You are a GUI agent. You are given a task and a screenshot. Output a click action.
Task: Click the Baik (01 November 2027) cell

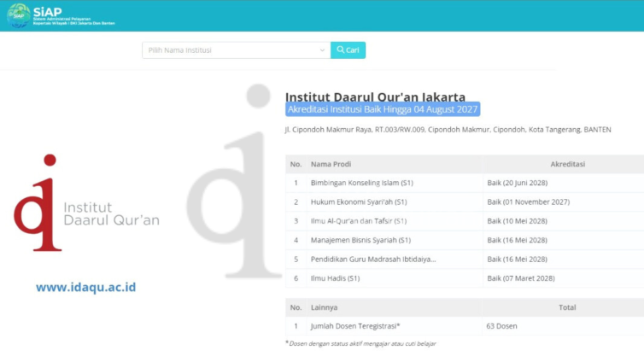click(529, 202)
